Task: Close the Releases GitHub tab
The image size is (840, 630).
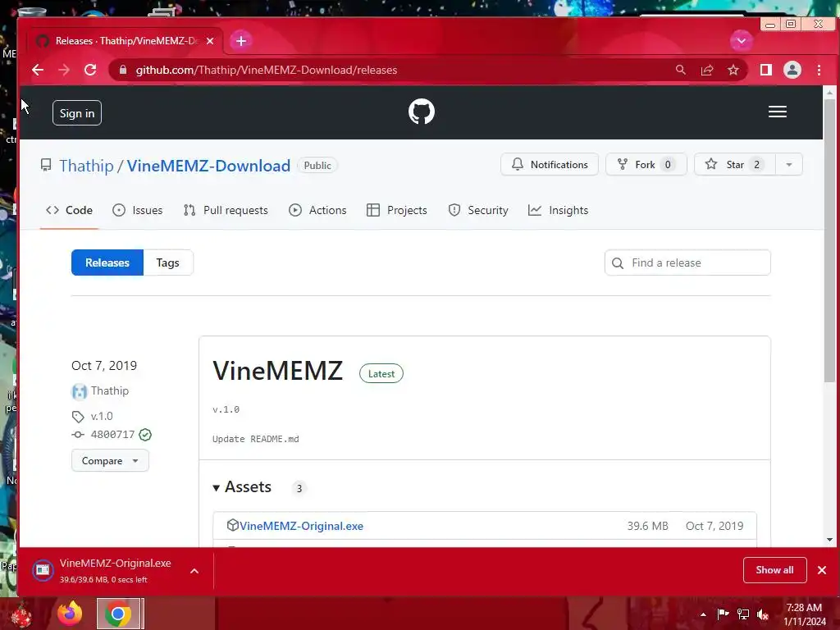Action: coord(210,41)
